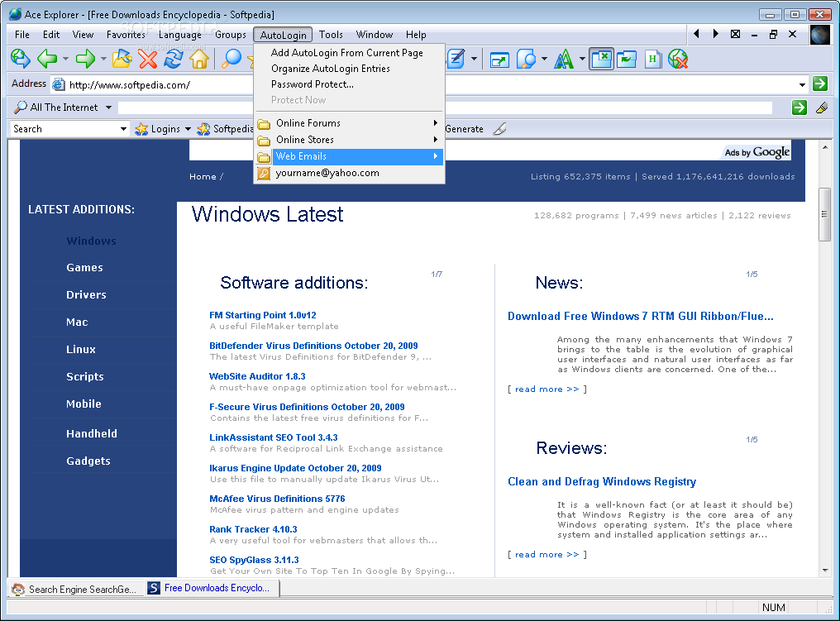The height and width of the screenshot is (621, 840).
Task: Open the Favorites menu
Action: [126, 35]
